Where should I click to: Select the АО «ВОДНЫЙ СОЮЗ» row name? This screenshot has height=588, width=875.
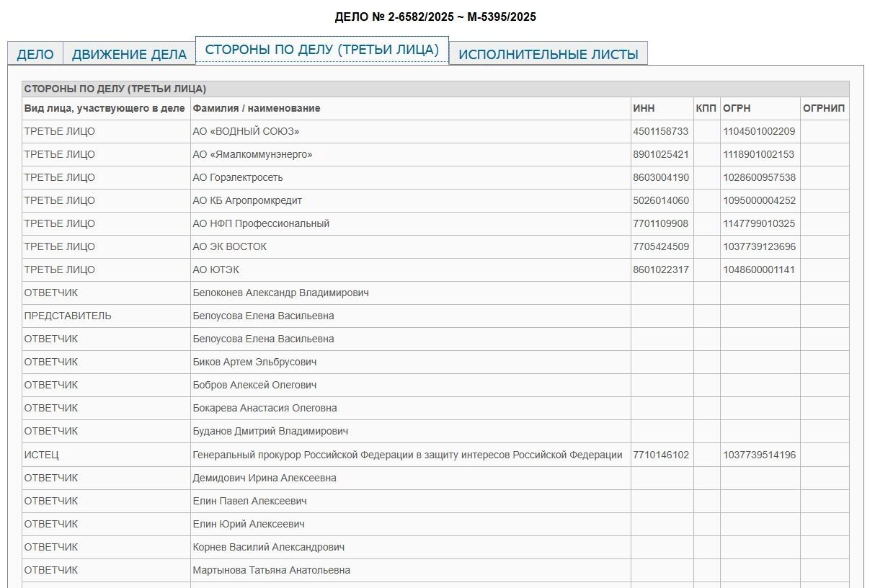(x=246, y=131)
